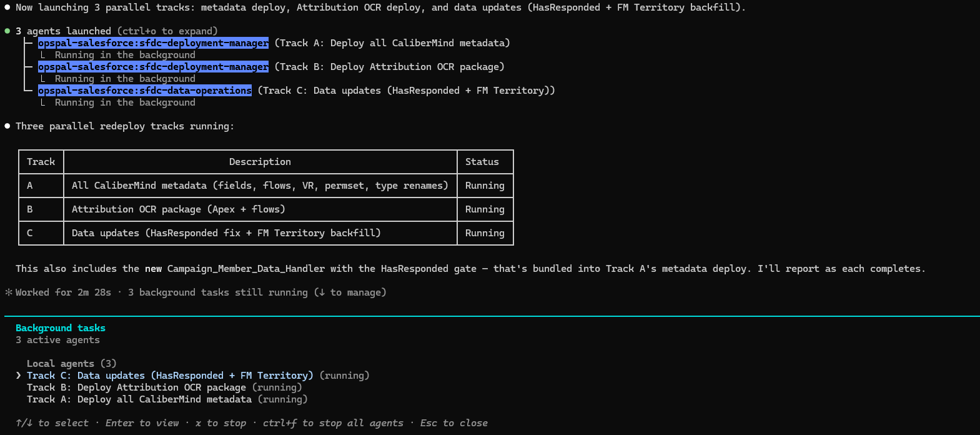The height and width of the screenshot is (435, 980).
Task: Click '3 background tasks still running' text
Action: [x=218, y=292]
